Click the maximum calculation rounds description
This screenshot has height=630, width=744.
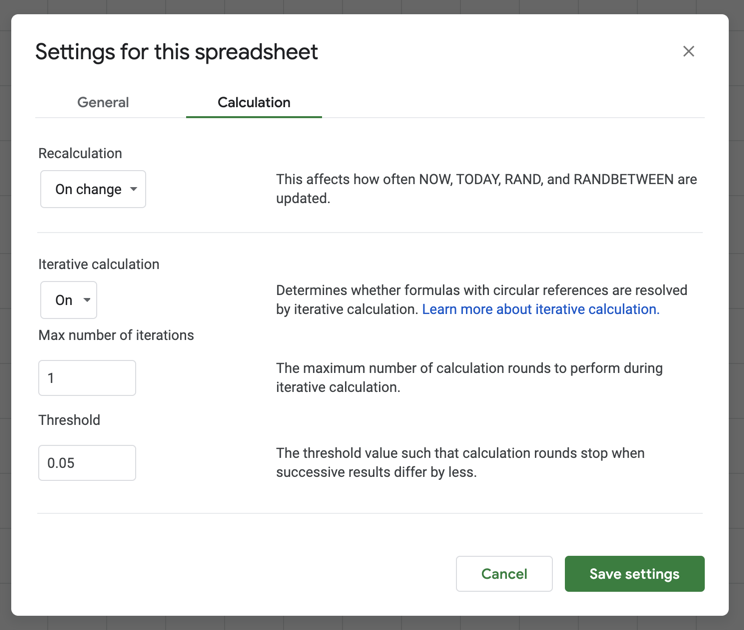(469, 378)
